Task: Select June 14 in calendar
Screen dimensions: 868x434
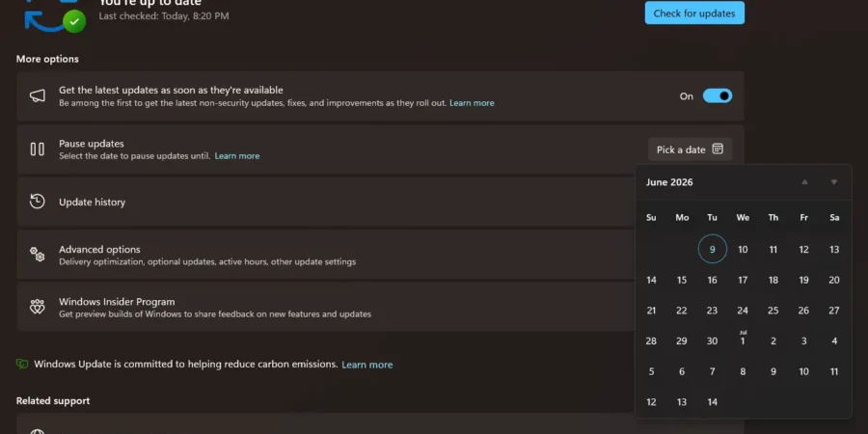Action: click(x=652, y=280)
